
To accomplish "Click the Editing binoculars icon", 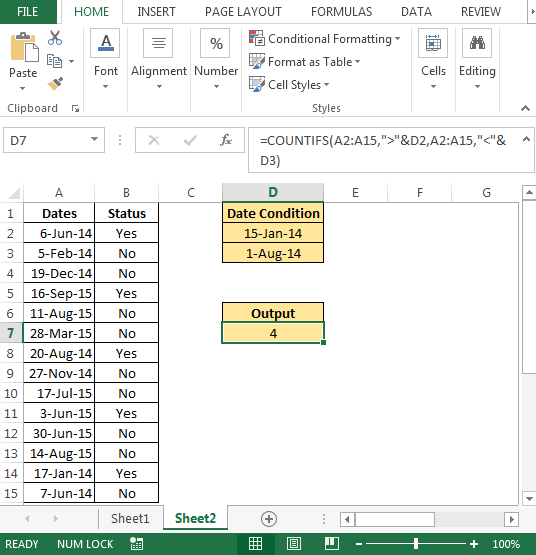I will 477,43.
